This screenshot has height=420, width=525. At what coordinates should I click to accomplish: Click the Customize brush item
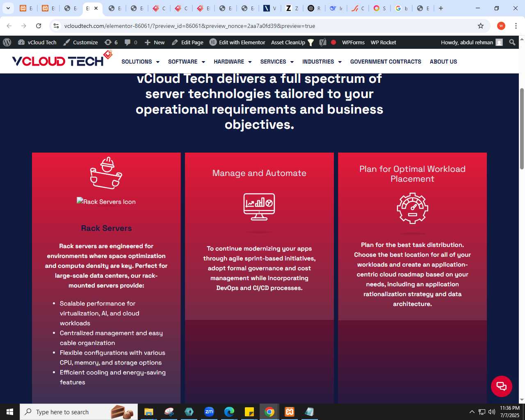click(80, 42)
